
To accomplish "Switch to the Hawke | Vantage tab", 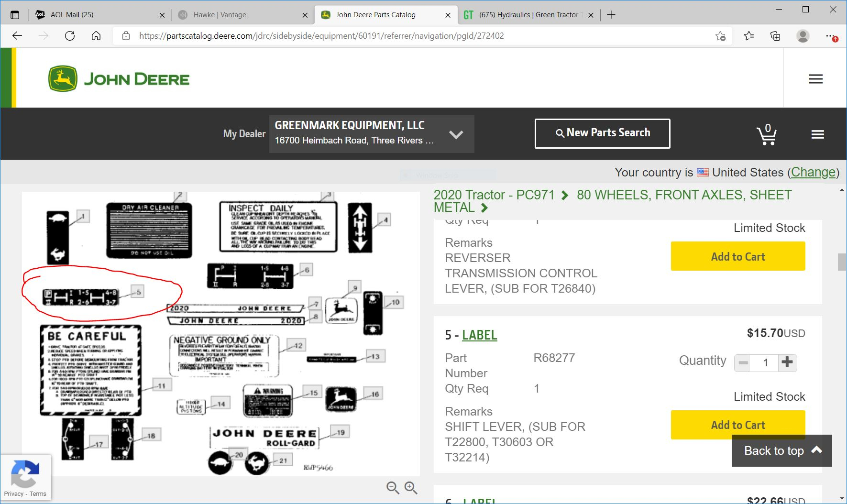I will coord(242,15).
